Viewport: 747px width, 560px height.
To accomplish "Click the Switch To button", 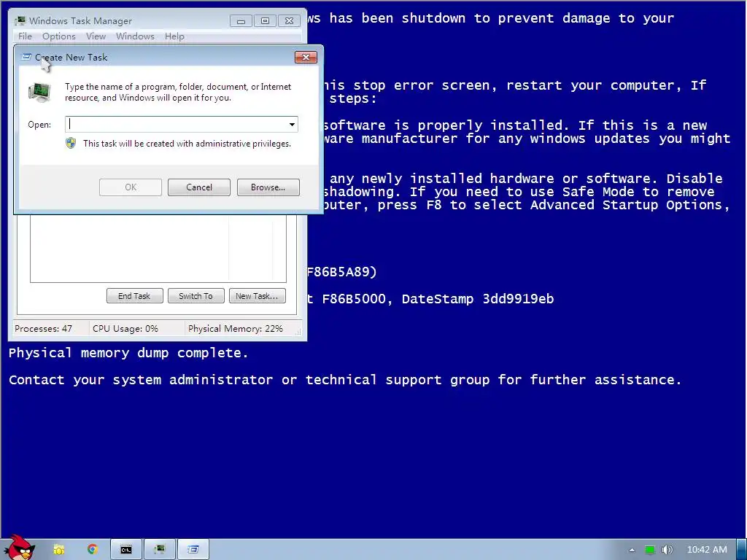I will click(x=196, y=296).
